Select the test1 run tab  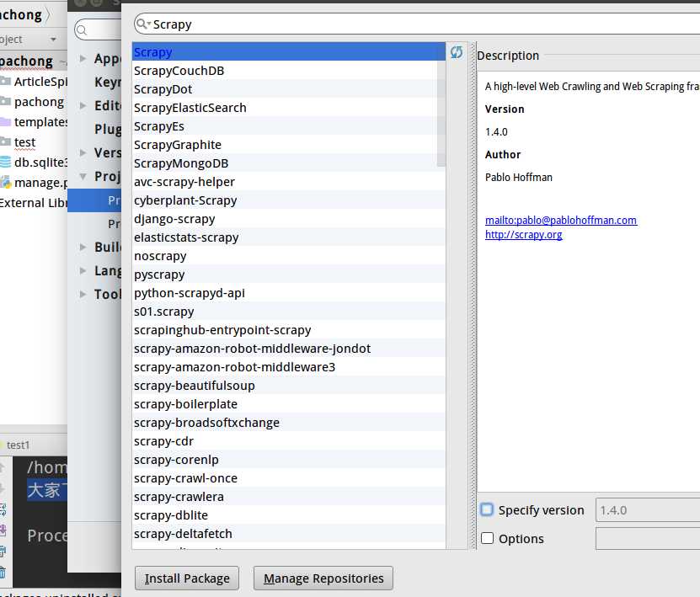18,445
